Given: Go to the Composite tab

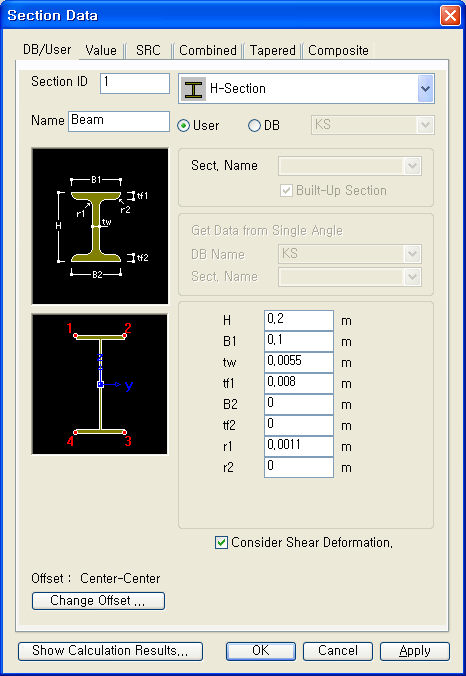Looking at the screenshot, I should (x=338, y=50).
